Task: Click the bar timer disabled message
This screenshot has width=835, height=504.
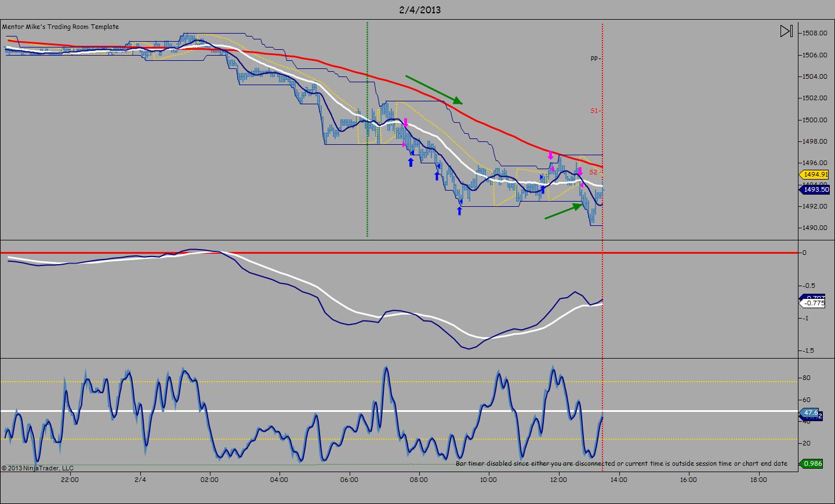Action: [622, 463]
